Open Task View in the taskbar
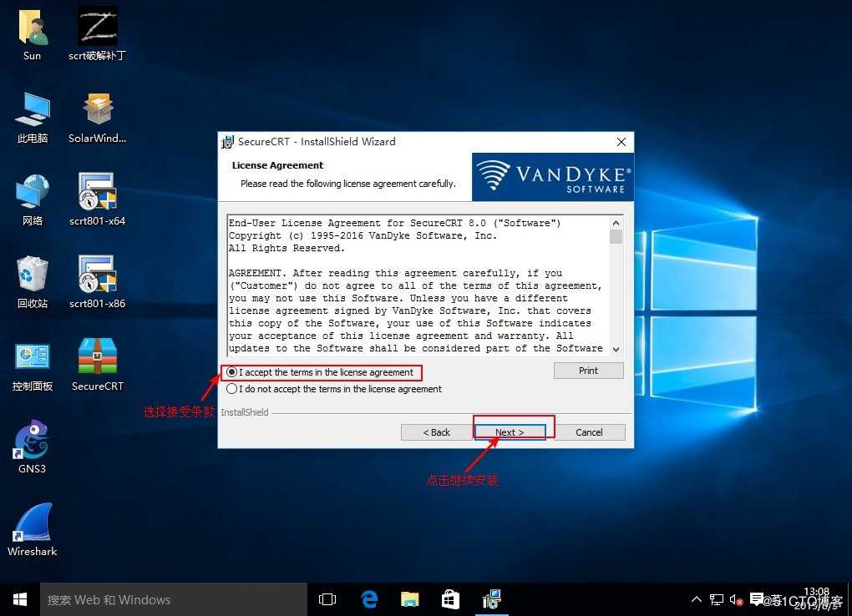Image resolution: width=852 pixels, height=616 pixels. pos(327,599)
